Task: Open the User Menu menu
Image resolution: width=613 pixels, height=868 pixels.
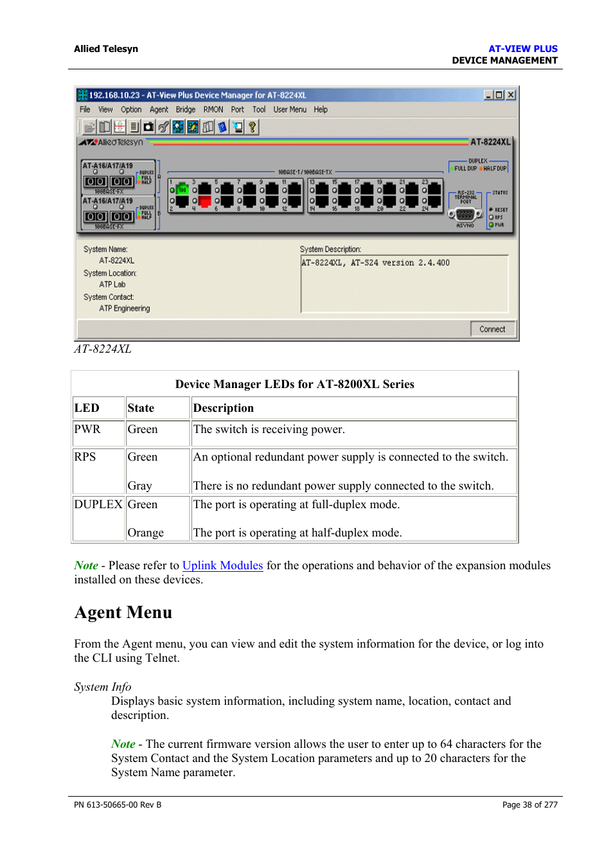Action: point(290,110)
